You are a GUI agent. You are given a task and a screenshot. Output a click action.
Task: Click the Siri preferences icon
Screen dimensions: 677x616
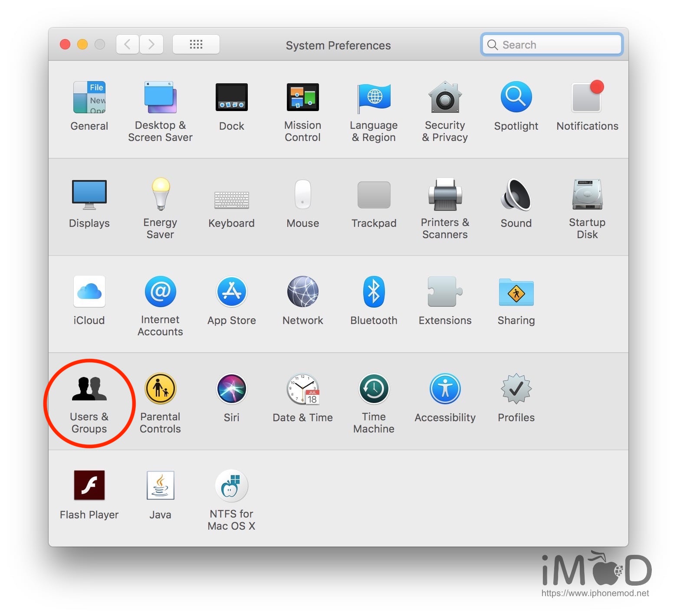coord(231,389)
